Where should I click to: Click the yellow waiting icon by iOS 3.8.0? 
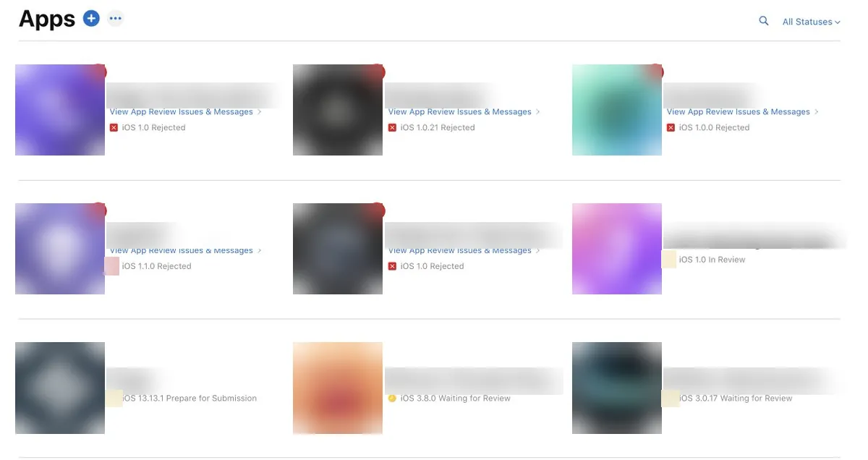392,399
